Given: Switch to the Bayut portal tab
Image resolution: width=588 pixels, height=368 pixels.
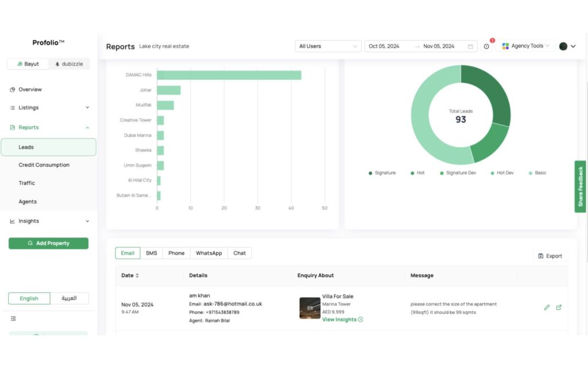Looking at the screenshot, I should click(x=28, y=64).
